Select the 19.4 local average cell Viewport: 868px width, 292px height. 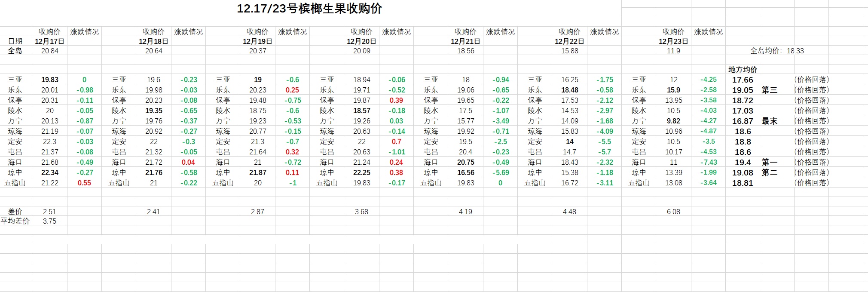click(743, 162)
